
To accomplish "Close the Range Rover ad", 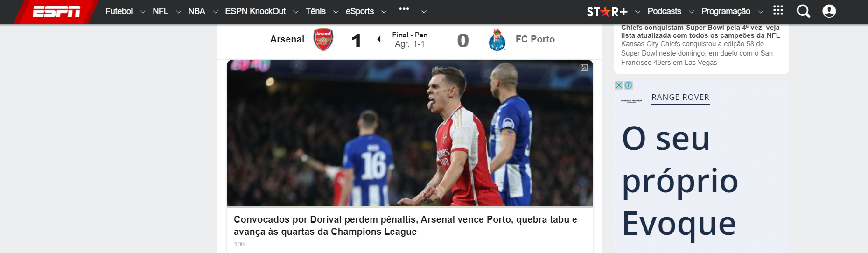I will (619, 85).
